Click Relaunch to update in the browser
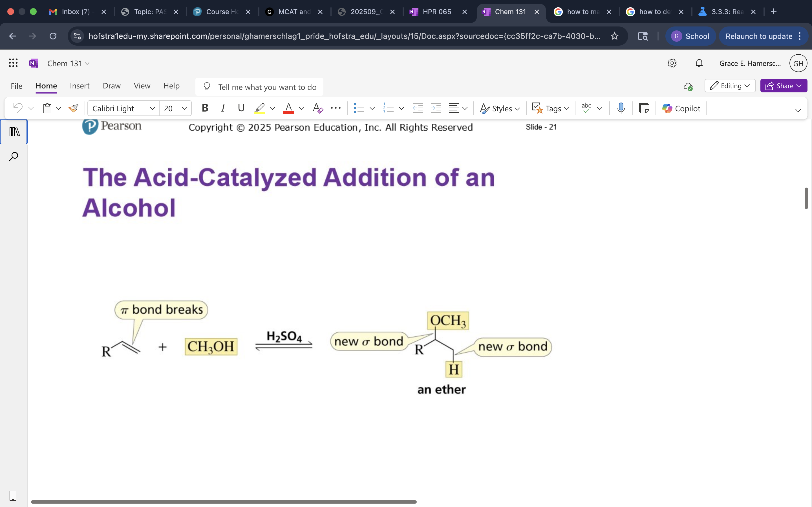This screenshot has height=507, width=812. click(759, 36)
